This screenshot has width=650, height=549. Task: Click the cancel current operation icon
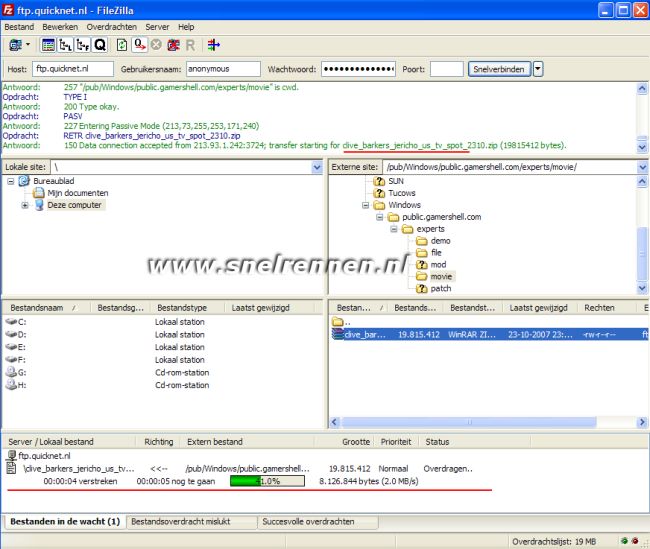pyautogui.click(x=156, y=44)
